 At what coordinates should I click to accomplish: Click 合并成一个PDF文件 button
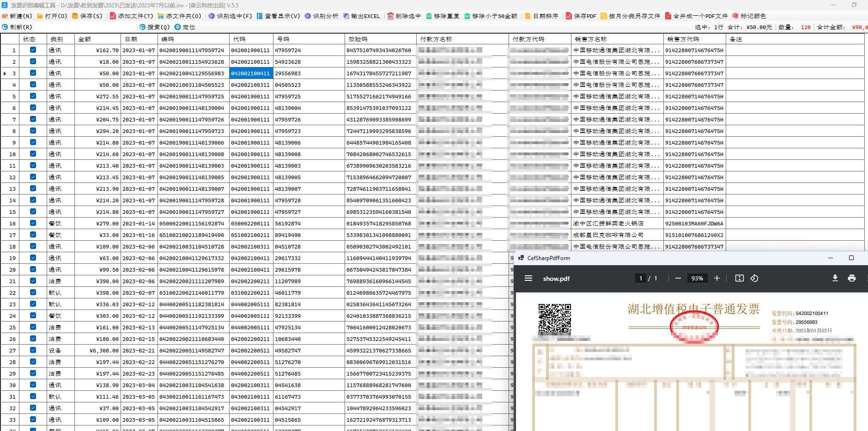coord(696,16)
